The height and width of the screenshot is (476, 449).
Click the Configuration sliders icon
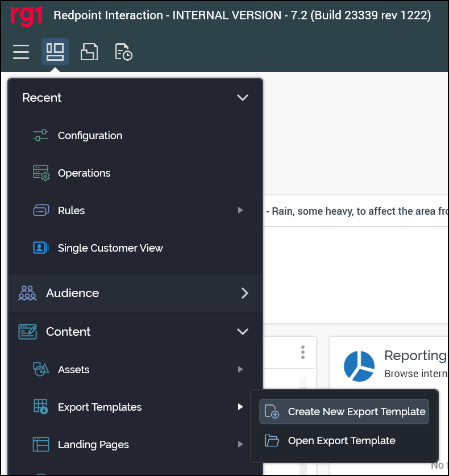tap(41, 136)
